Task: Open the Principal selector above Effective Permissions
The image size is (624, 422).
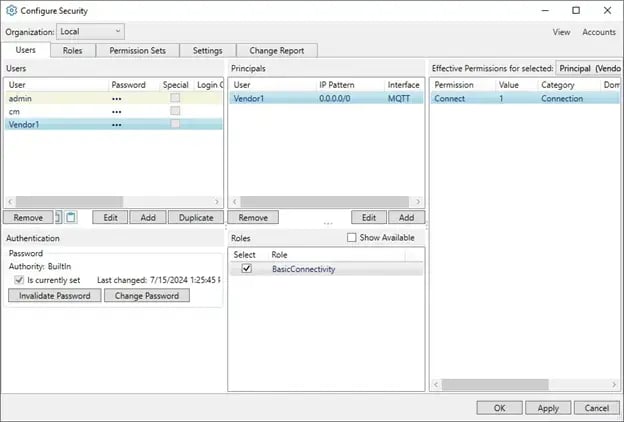Action: click(588, 68)
